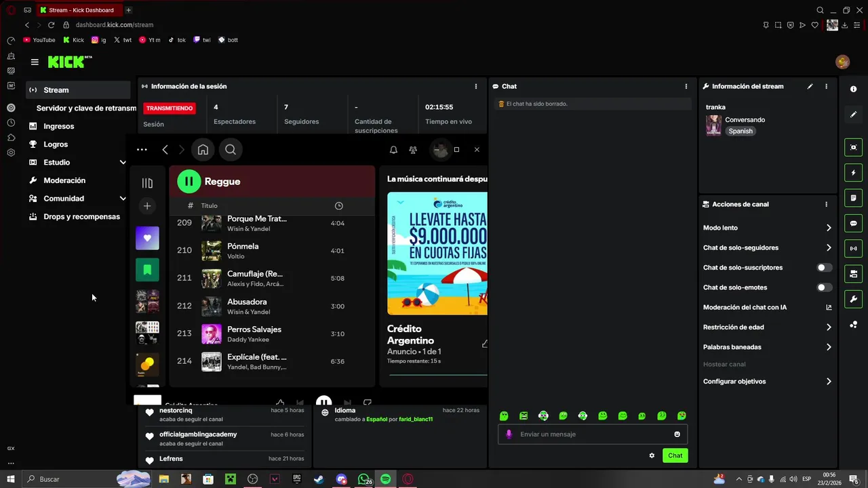Toggle the lightning bolt panel icon
Image resolution: width=868 pixels, height=488 pixels.
[x=853, y=173]
